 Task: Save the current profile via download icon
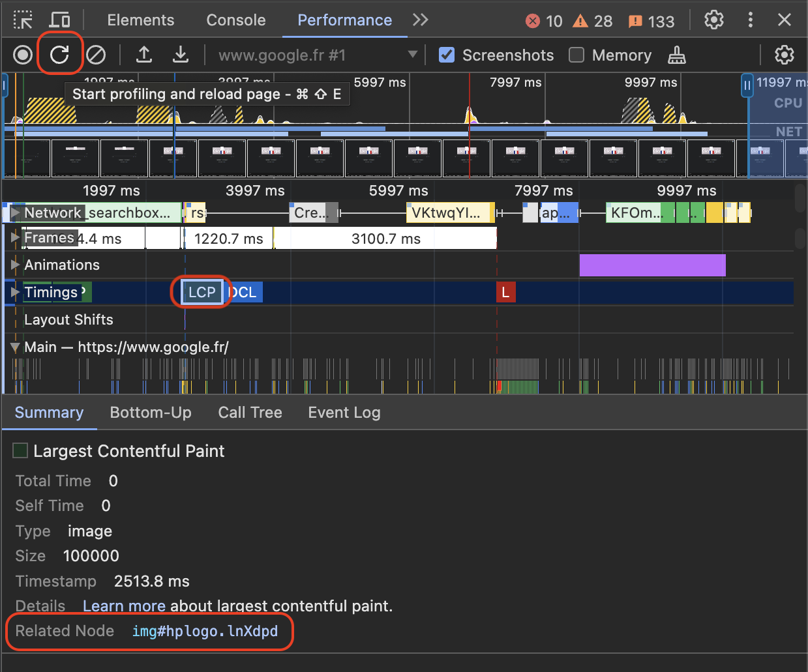tap(181, 55)
